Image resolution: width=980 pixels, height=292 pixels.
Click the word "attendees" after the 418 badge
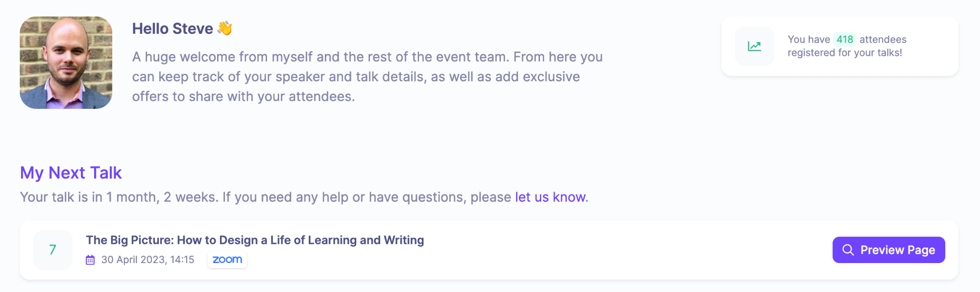pyautogui.click(x=882, y=39)
